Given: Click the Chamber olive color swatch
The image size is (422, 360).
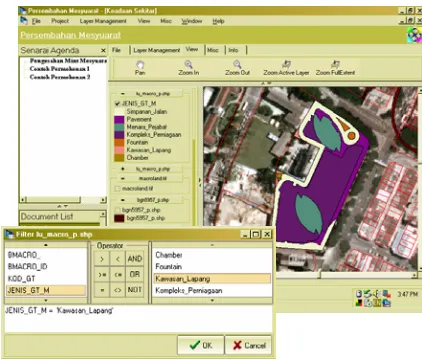Looking at the screenshot, I should point(119,158).
